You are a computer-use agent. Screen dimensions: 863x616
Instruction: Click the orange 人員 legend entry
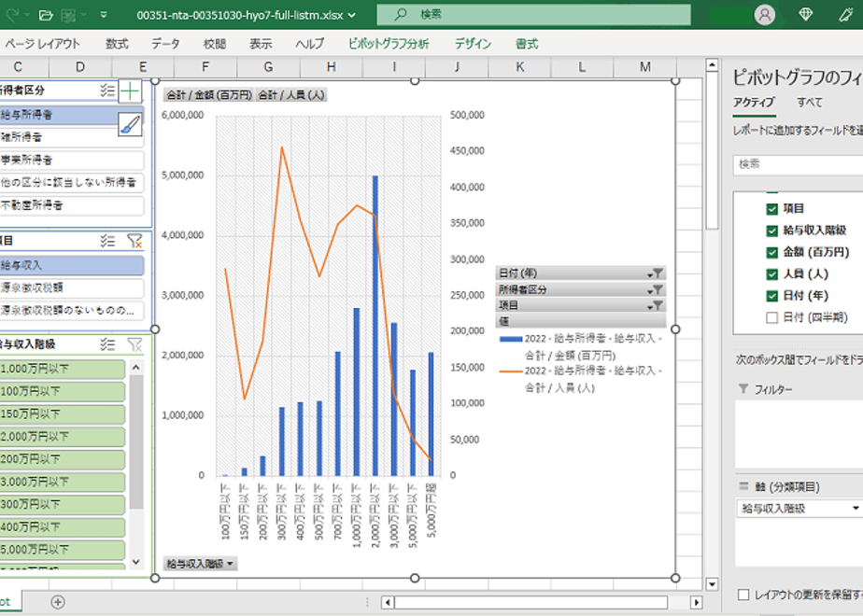point(581,380)
